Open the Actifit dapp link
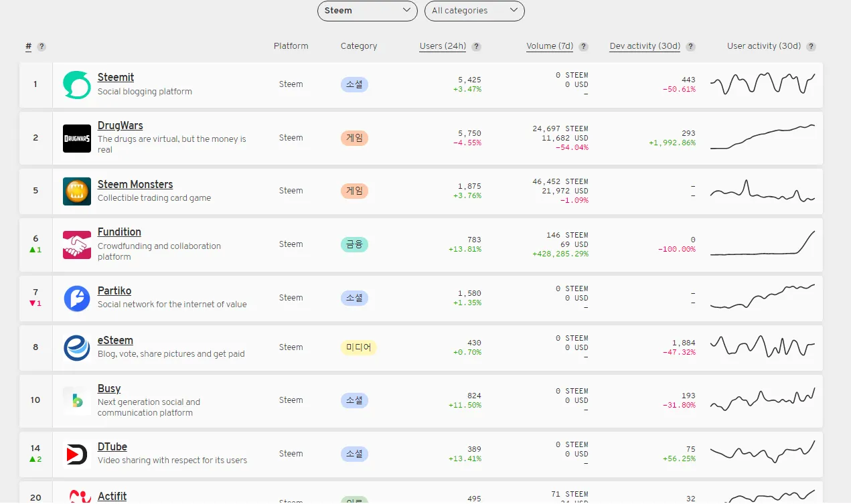The image size is (851, 504). [112, 497]
